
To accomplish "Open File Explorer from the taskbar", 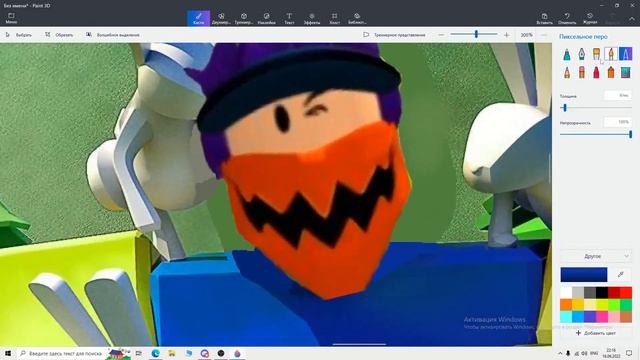I will tap(172, 353).
